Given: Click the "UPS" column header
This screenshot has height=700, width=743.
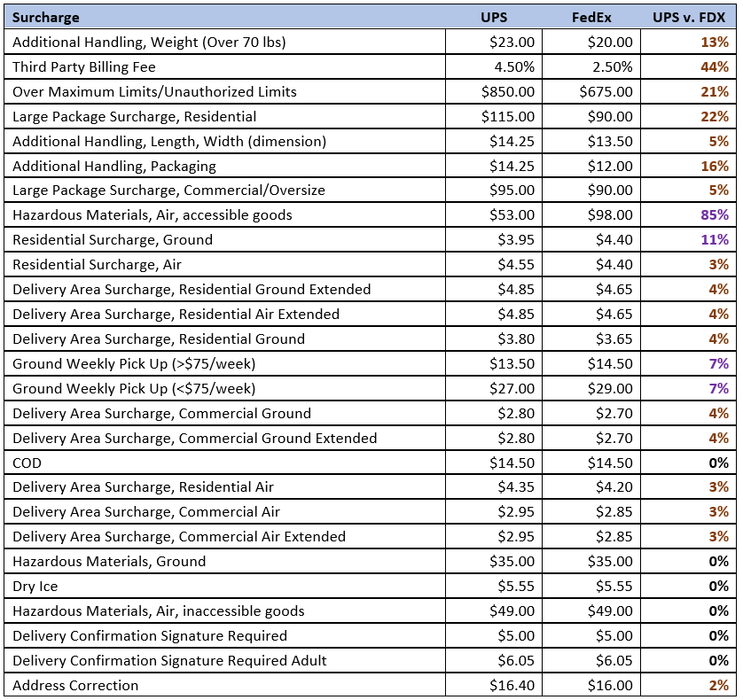Looking at the screenshot, I should point(494,18).
